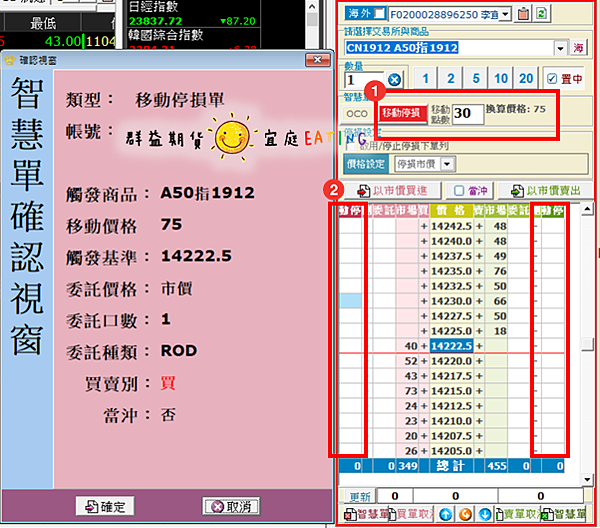
Task: Click the 以市價賣出 market sell button
Action: 546,191
